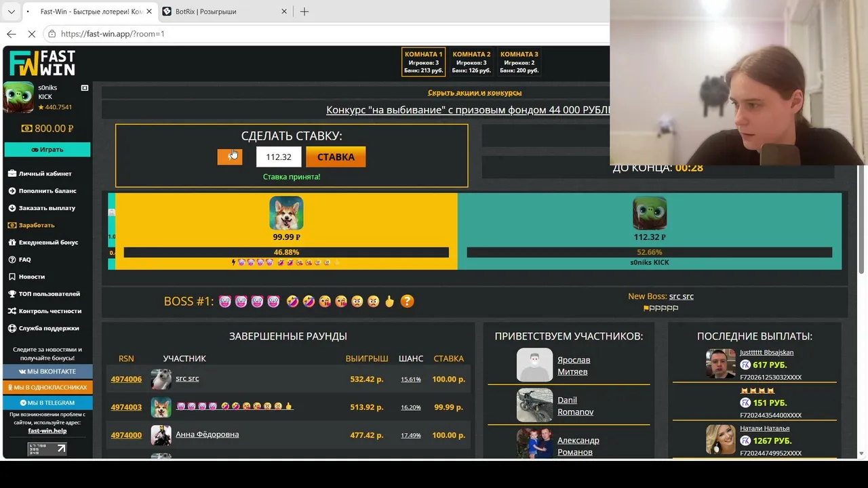Screen dimensions: 868x488
Task: Switch to the BotRix Розыгрыши browser tab
Action: (x=224, y=12)
